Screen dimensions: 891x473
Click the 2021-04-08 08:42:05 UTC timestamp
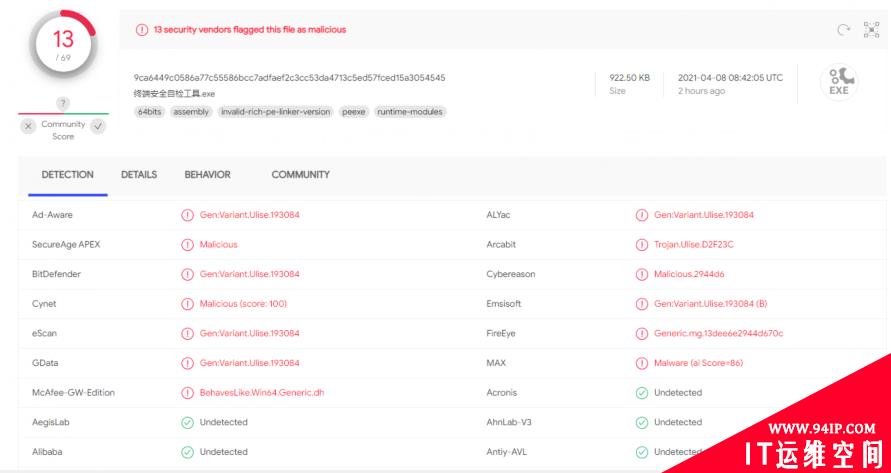point(730,78)
